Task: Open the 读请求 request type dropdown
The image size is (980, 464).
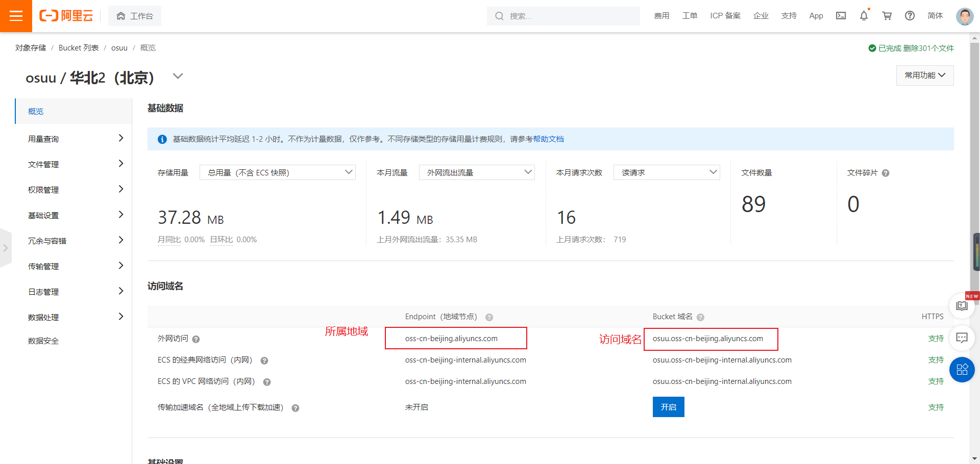Action: (x=667, y=173)
